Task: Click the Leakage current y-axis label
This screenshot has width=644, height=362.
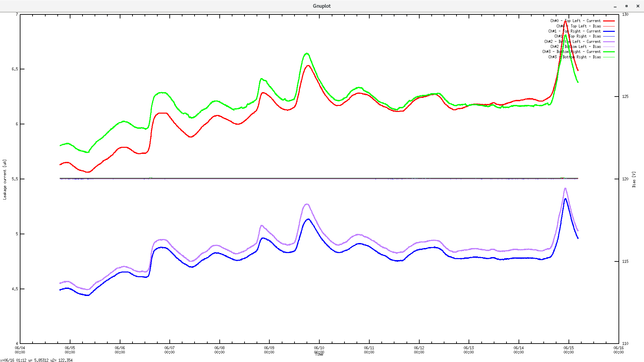Action: click(x=5, y=180)
